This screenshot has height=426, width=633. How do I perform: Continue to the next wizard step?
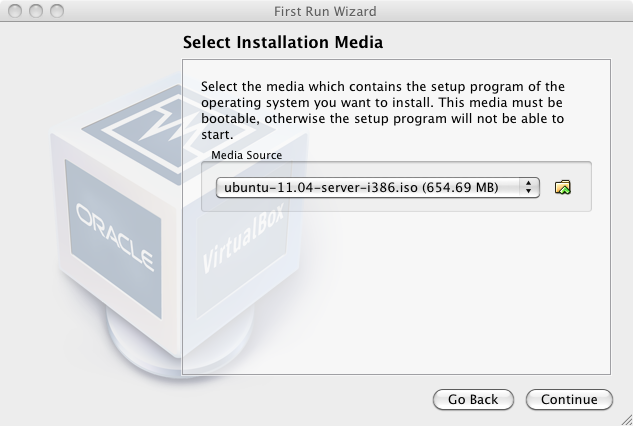point(569,399)
